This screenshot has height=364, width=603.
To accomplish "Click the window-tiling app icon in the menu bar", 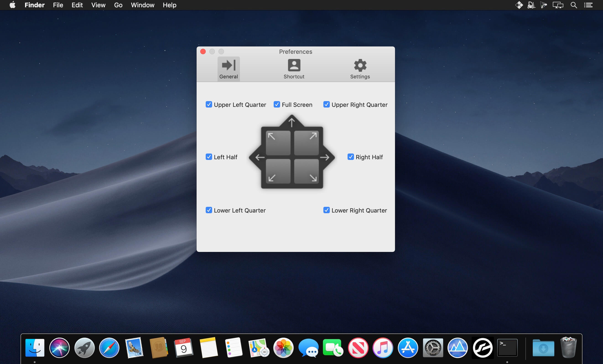I will tap(519, 5).
